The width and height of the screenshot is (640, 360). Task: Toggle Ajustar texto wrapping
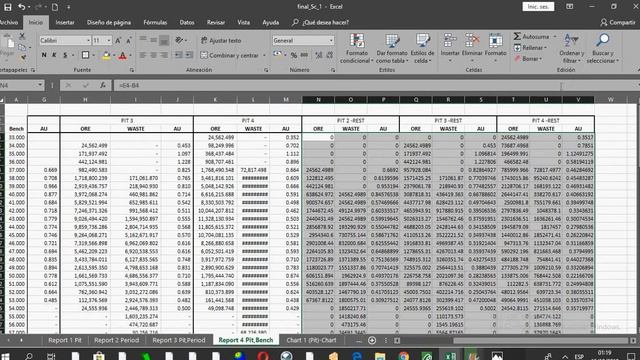pos(221,40)
